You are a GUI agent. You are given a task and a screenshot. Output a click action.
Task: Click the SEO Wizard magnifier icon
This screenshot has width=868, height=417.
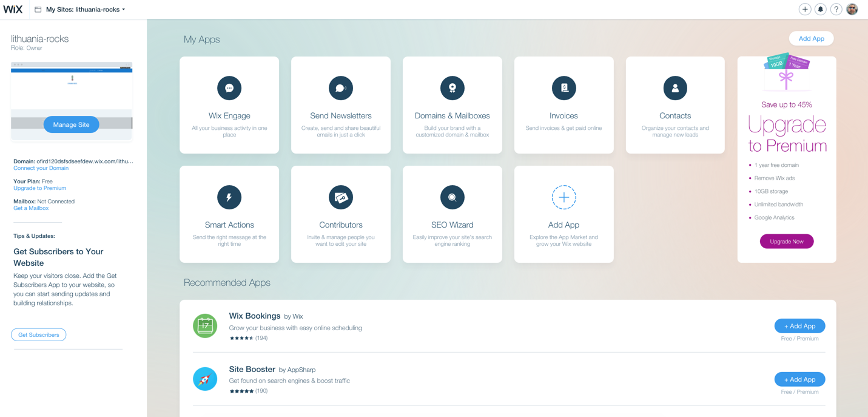pyautogui.click(x=453, y=197)
